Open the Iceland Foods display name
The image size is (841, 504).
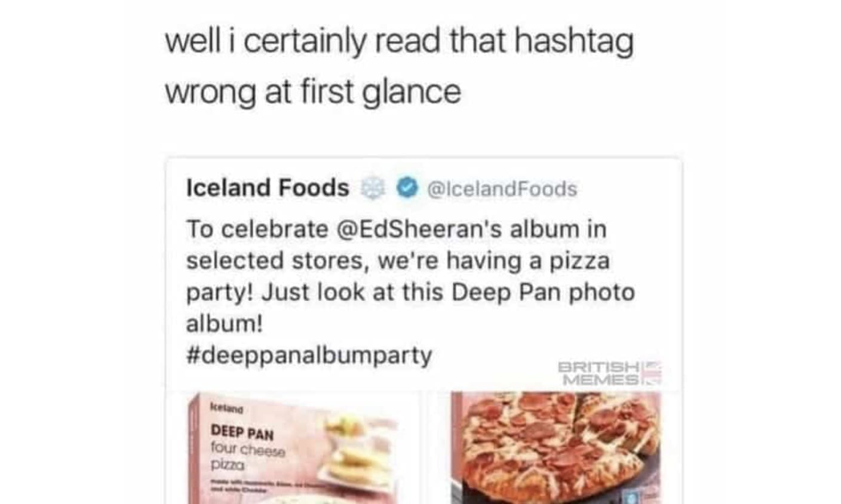(x=268, y=188)
